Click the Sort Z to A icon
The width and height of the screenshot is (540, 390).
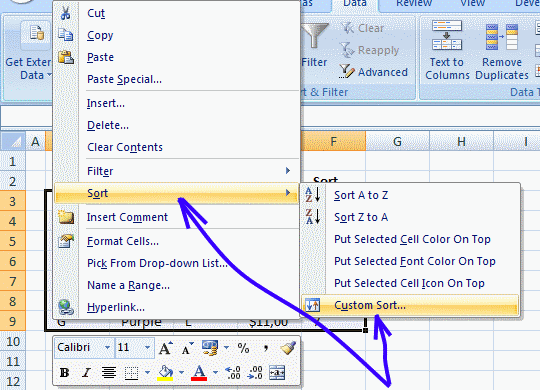point(313,217)
